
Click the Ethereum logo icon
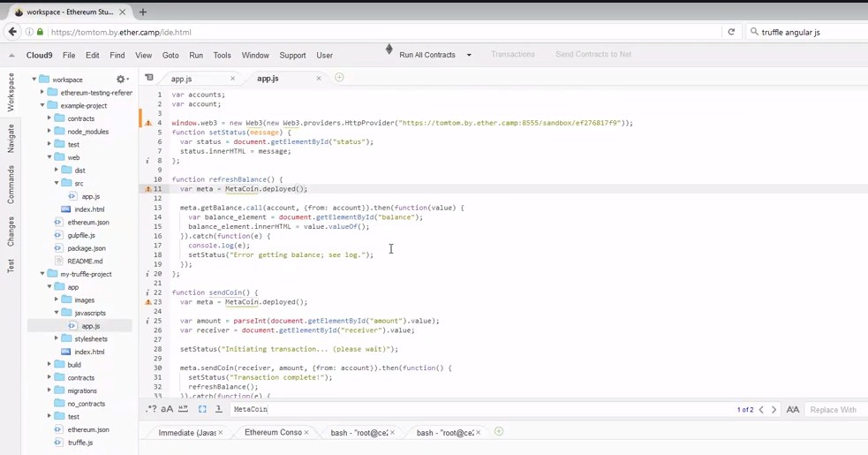point(389,49)
